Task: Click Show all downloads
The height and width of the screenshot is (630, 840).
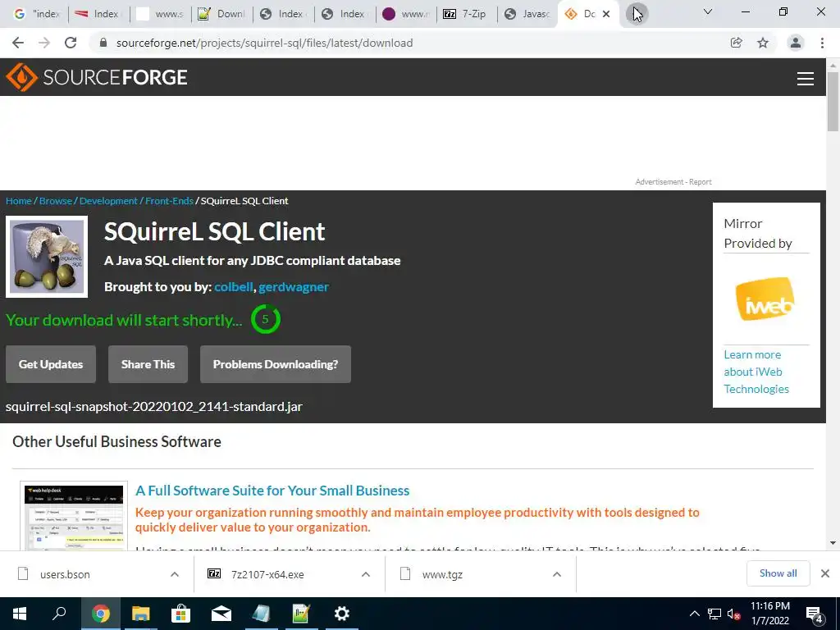Action: coord(778,573)
